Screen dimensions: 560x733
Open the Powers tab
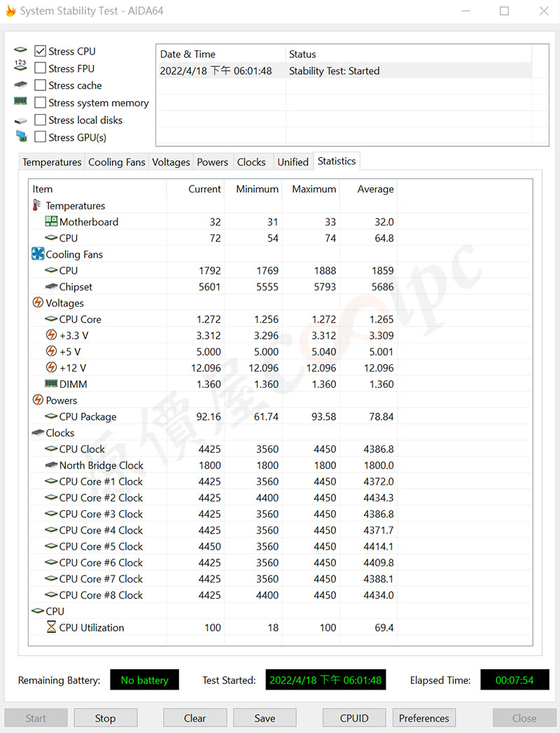point(213,162)
